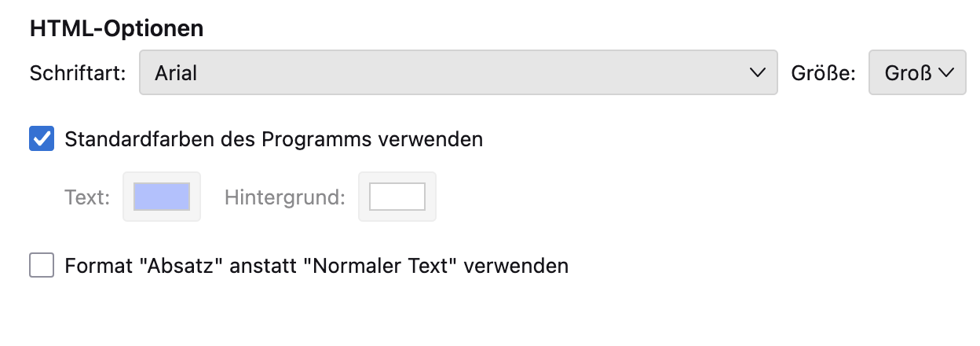The height and width of the screenshot is (346, 980).
Task: Click the "Standardfarben des Programms verwenden" label
Action: coord(273,139)
